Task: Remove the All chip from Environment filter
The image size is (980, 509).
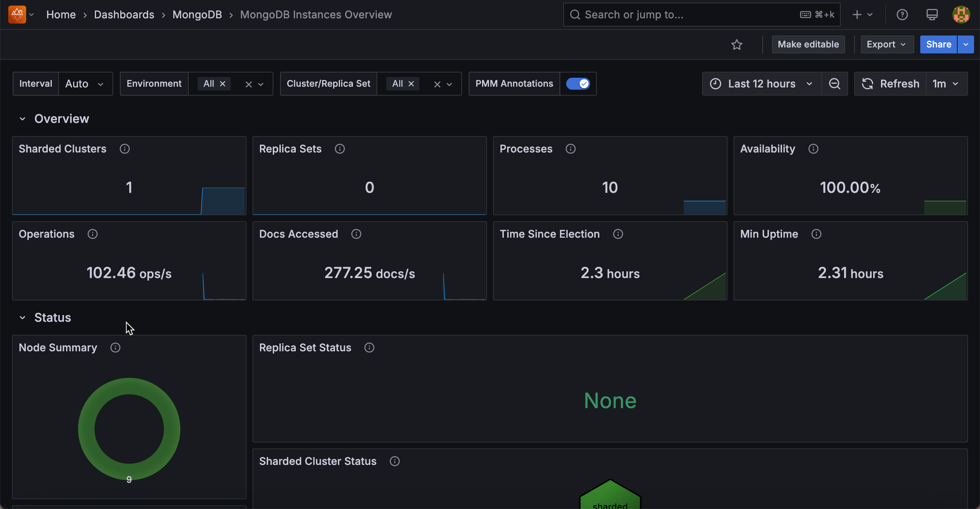Action: 223,84
